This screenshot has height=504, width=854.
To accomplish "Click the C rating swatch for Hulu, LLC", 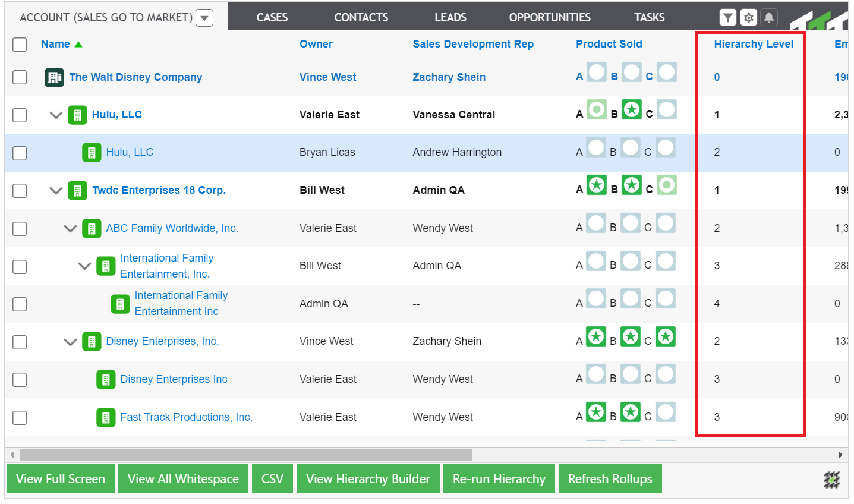I will 666,109.
